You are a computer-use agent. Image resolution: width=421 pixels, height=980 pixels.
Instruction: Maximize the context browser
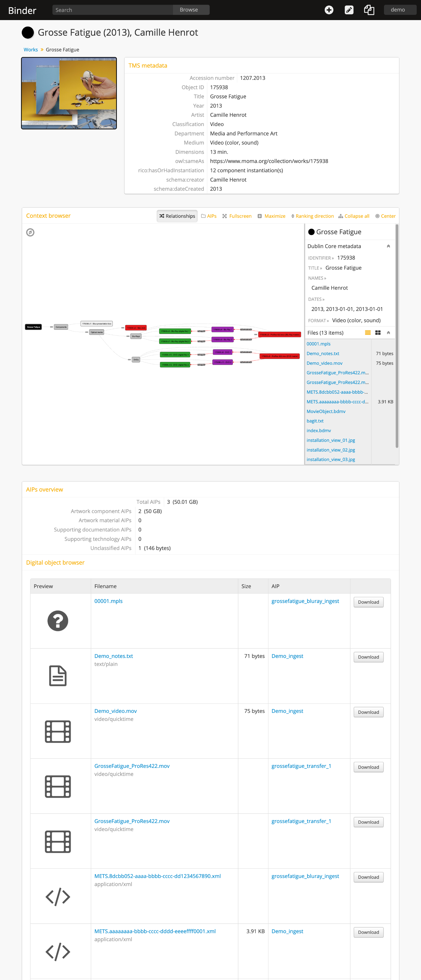click(x=271, y=216)
